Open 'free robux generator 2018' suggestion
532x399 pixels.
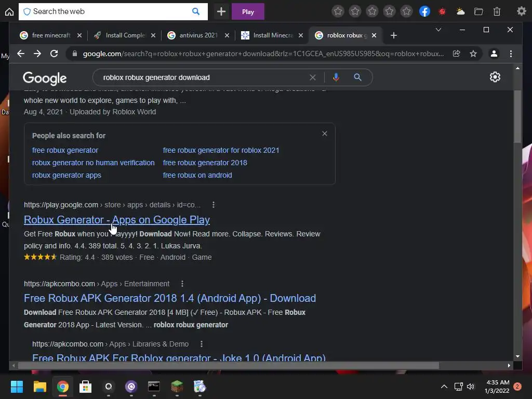(205, 163)
